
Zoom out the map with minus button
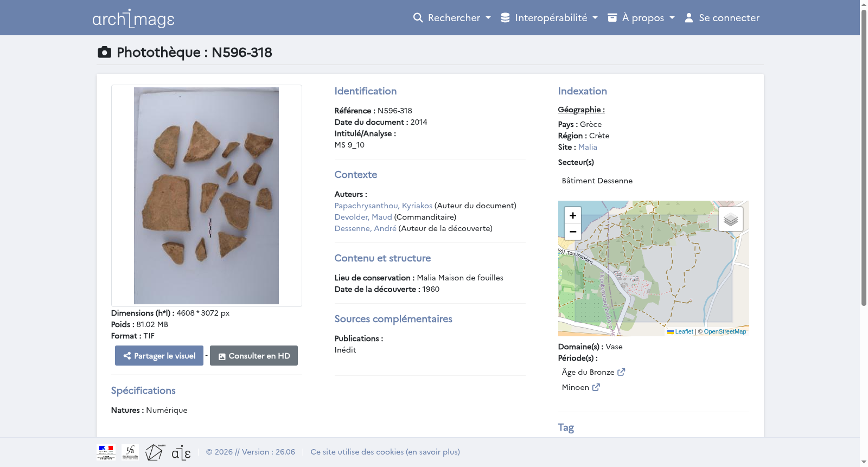(573, 232)
